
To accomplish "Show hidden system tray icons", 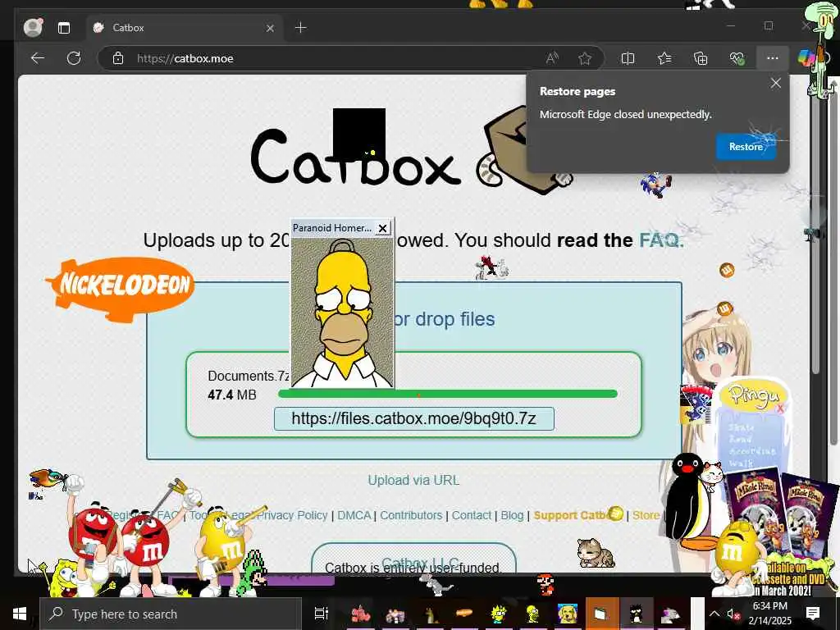I will coord(714,614).
